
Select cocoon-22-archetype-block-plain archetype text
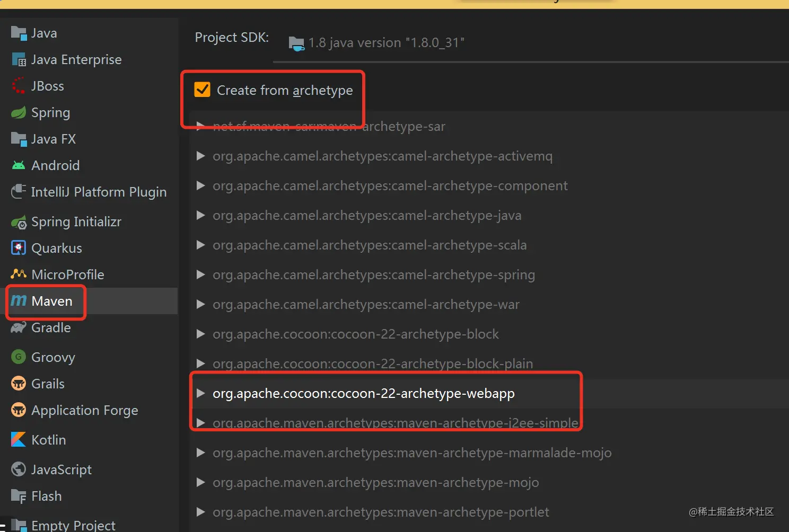373,364
